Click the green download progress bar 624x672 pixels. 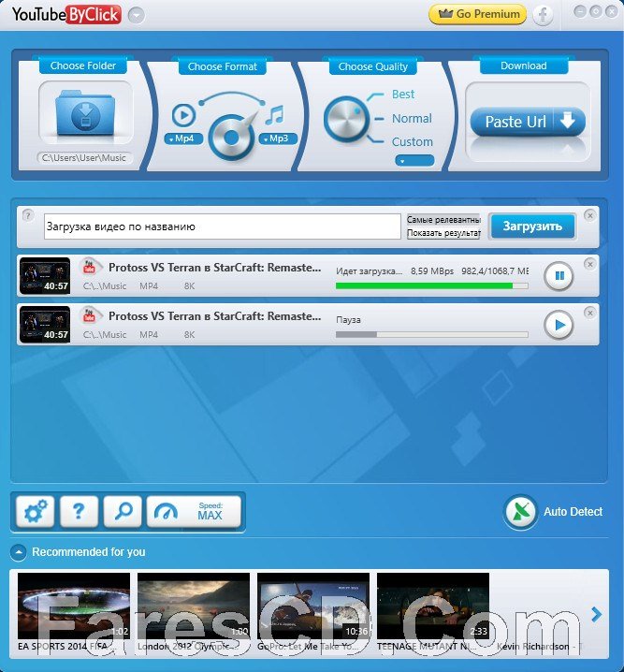431,285
